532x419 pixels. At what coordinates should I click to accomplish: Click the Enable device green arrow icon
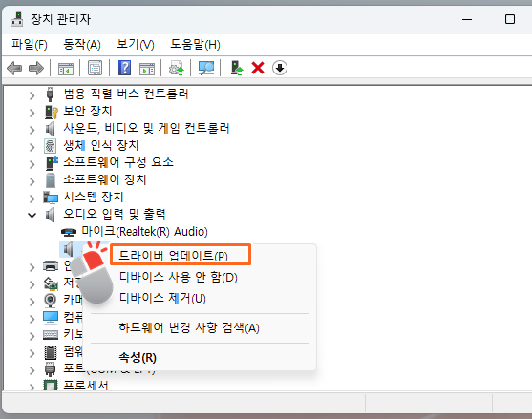point(237,68)
